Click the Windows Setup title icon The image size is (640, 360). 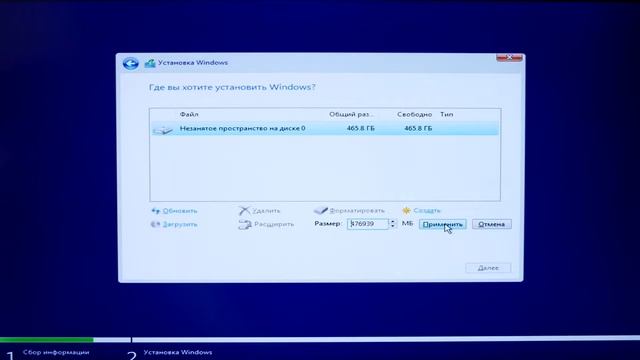[x=150, y=63]
